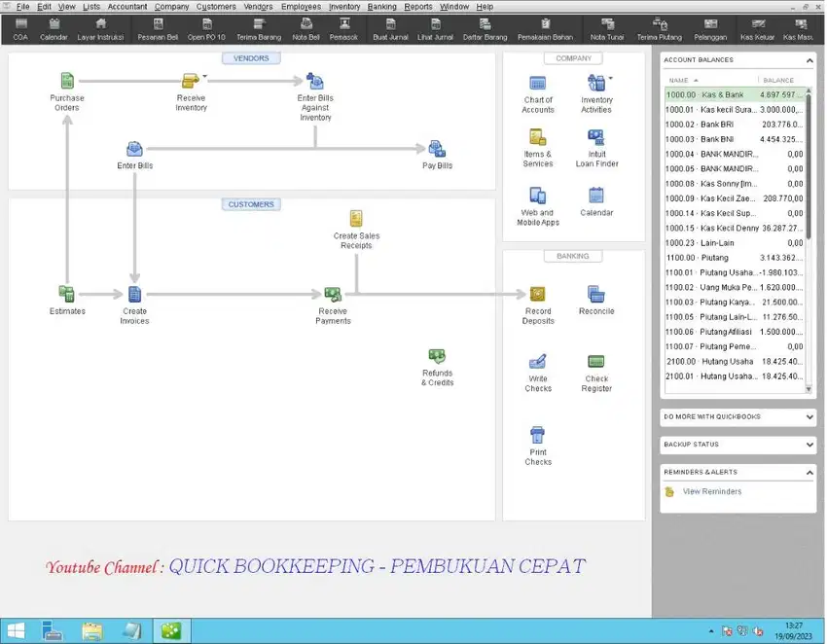Click the Record Deposits icon
827x644 pixels.
coord(537,295)
